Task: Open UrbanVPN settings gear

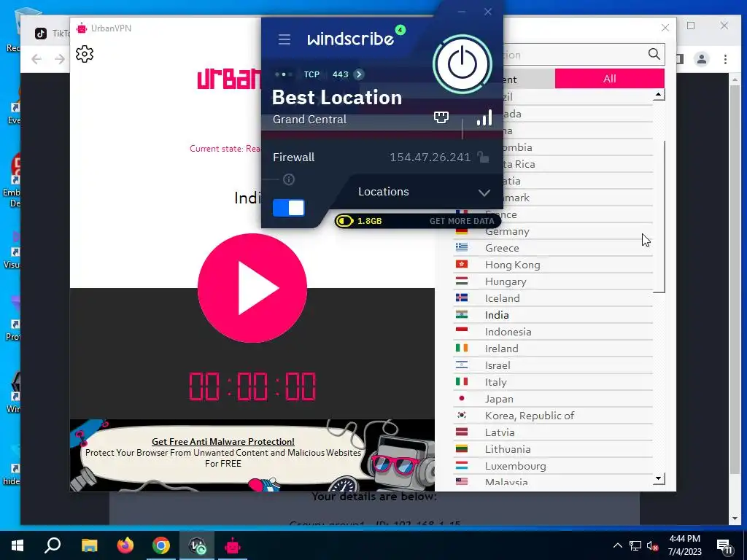Action: [x=85, y=54]
